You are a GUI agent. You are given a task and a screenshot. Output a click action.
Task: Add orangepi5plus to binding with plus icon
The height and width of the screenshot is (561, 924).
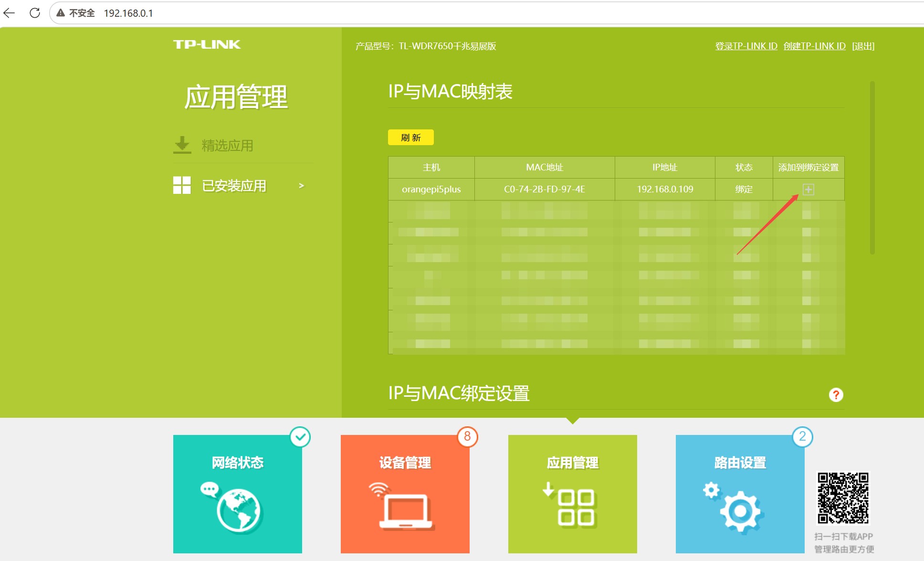click(x=808, y=190)
